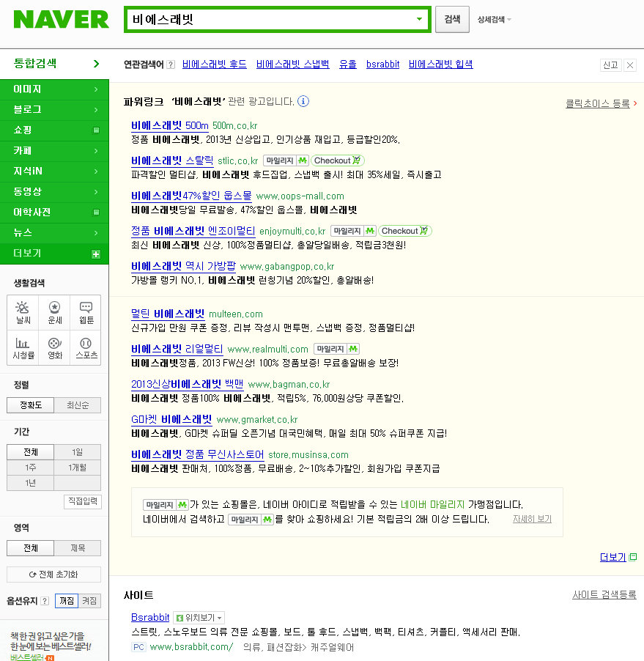Click the 신고 report button
Image resolution: width=644 pixels, height=661 pixels.
611,65
